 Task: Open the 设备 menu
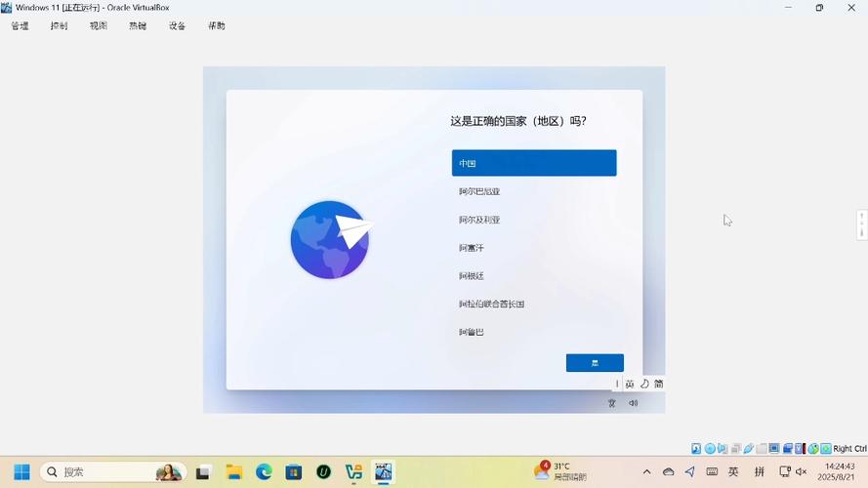(x=177, y=25)
